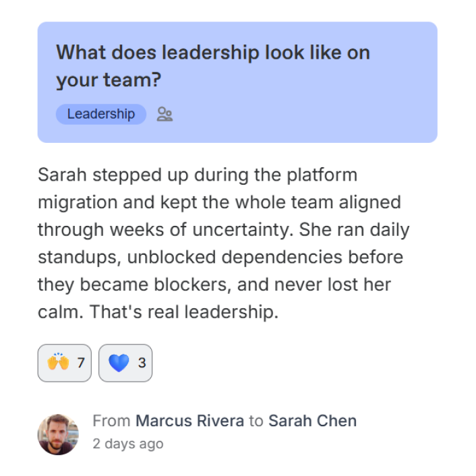Click the Leadership tag pill

[100, 114]
